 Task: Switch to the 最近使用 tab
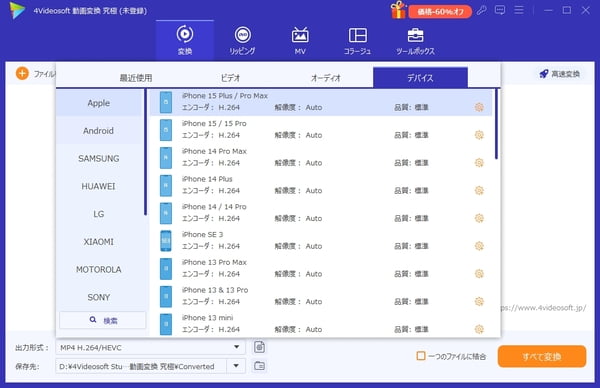coord(136,78)
